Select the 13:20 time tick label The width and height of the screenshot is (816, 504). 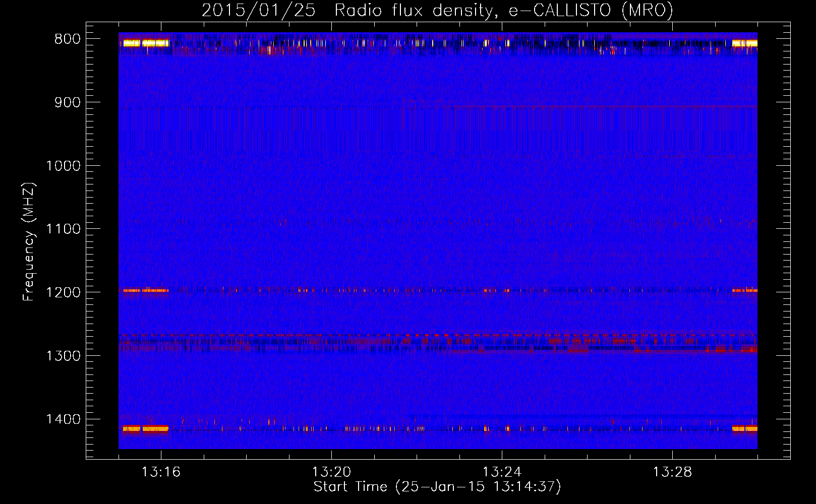coord(331,472)
